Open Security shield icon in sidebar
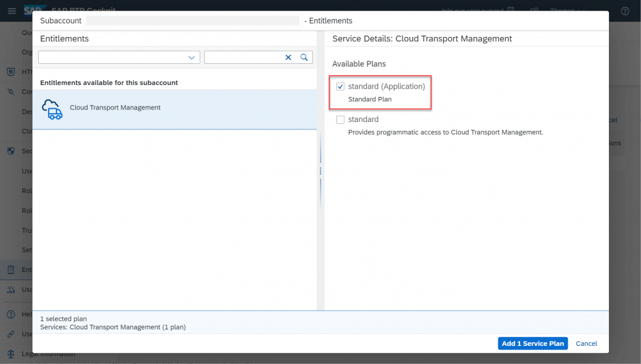 click(x=11, y=151)
